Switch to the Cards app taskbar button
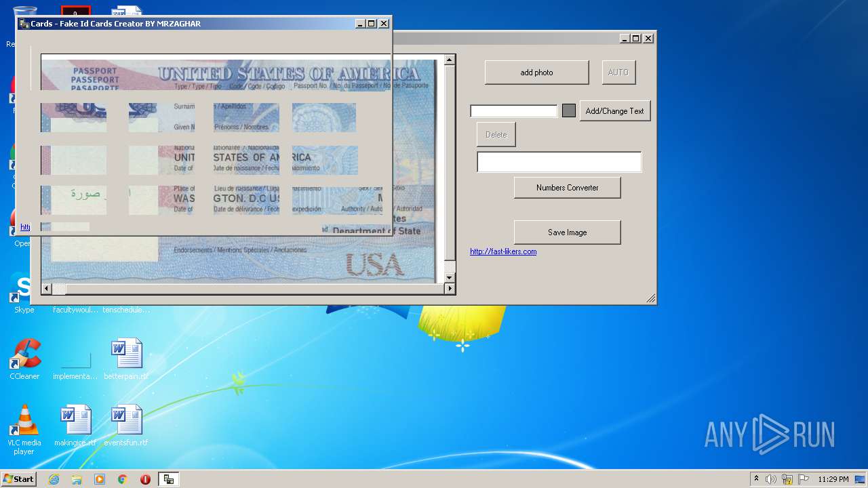This screenshot has width=868, height=488. pos(169,479)
